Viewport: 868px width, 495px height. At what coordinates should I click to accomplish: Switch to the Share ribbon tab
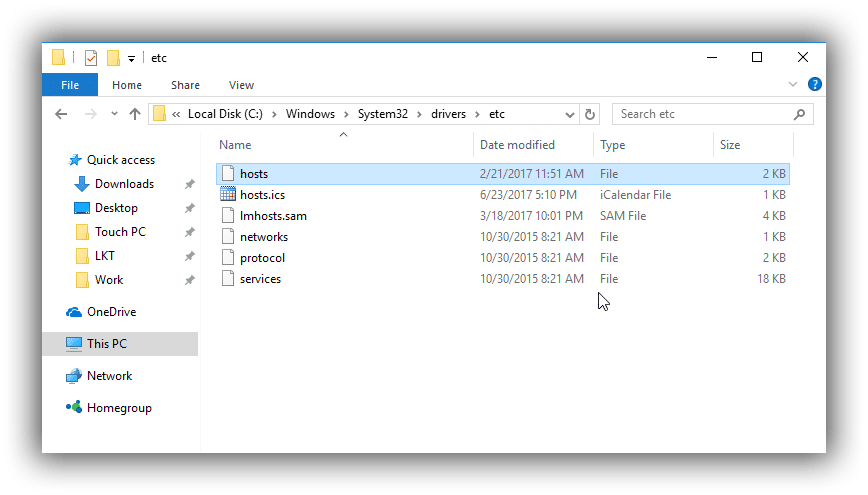[185, 85]
